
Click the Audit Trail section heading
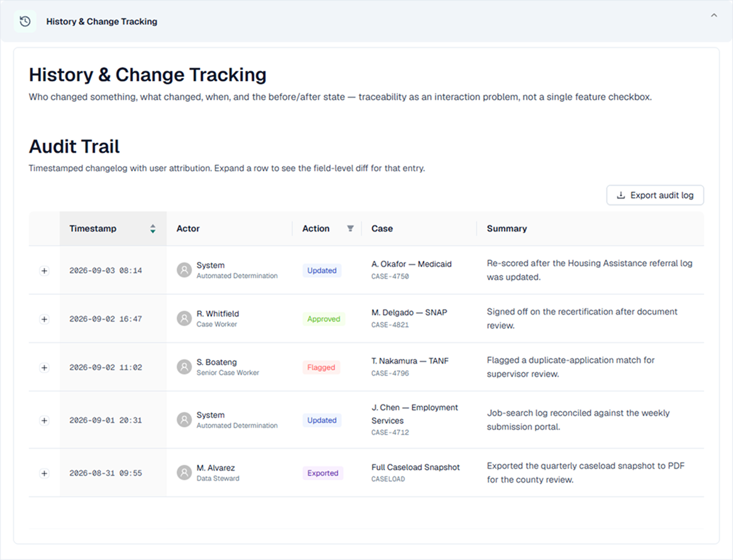point(74,147)
